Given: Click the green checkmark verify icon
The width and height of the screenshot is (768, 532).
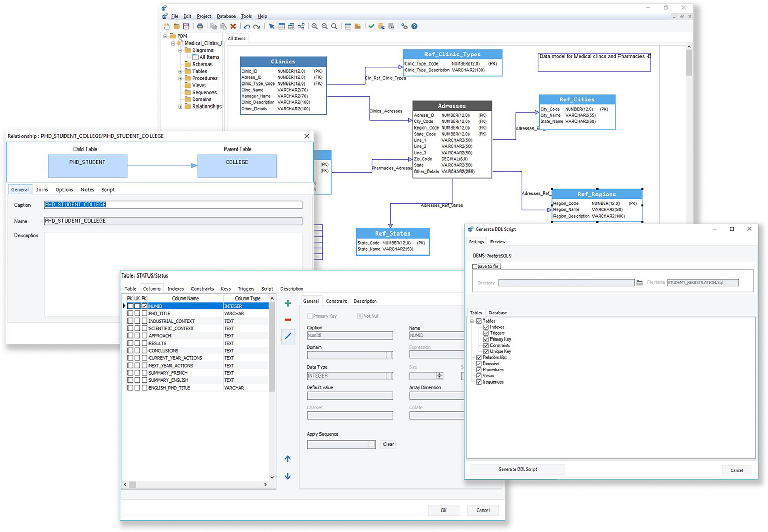Looking at the screenshot, I should [371, 26].
